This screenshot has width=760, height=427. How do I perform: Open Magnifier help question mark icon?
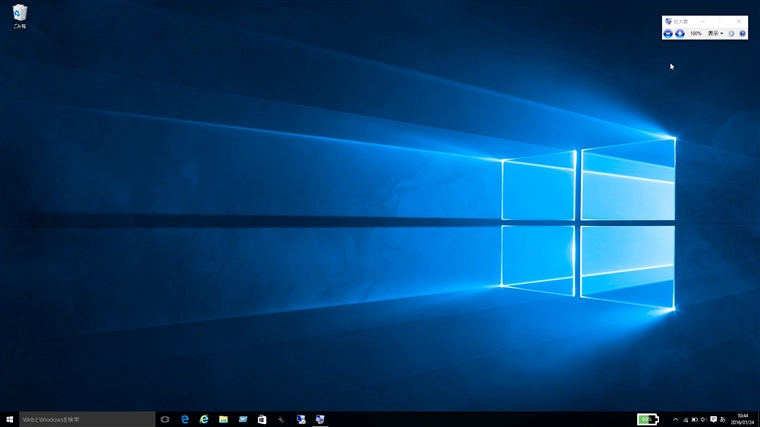click(x=742, y=33)
